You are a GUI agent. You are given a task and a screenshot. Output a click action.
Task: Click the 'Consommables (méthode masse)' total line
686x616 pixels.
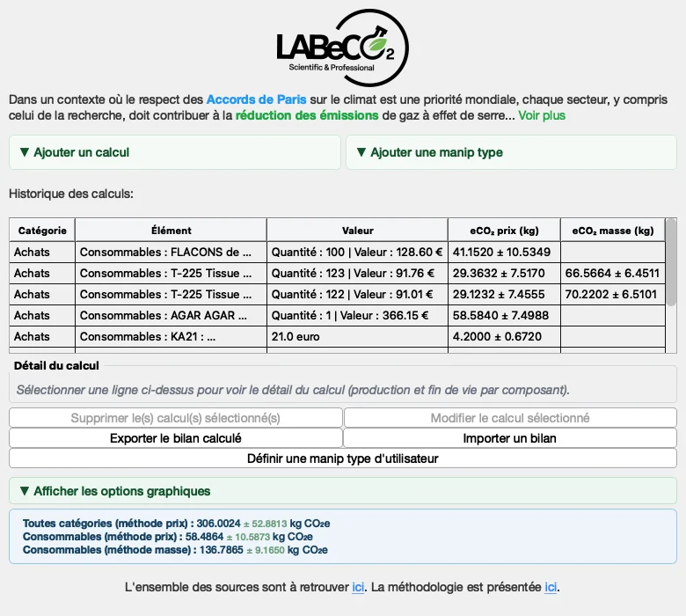click(x=175, y=549)
